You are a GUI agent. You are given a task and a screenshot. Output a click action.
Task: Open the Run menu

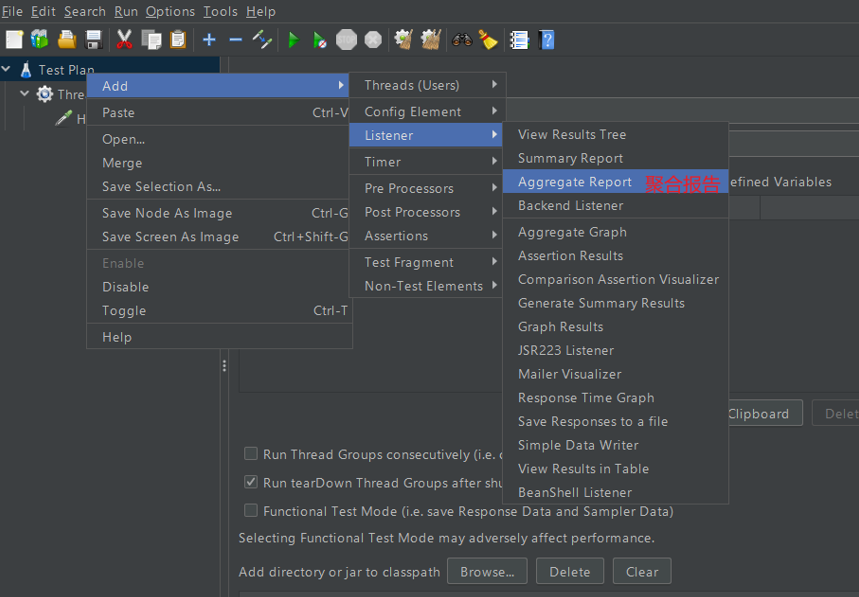point(125,11)
